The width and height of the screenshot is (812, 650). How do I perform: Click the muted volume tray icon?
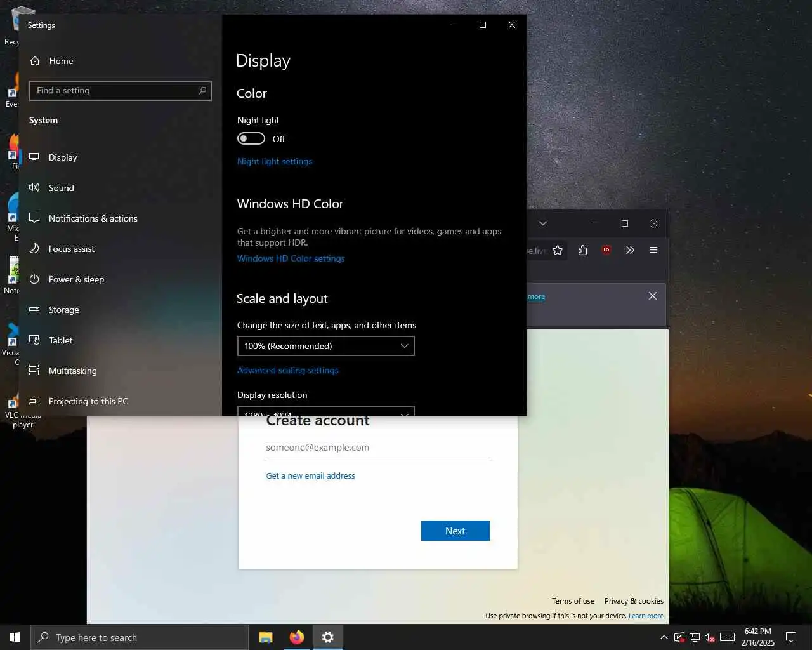pyautogui.click(x=710, y=637)
